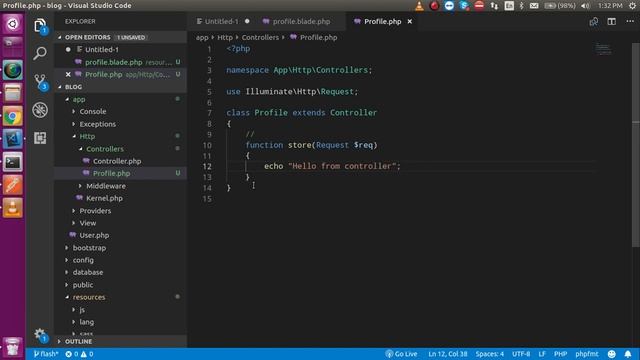Open the battery indicator in top bar
Viewport: 640px width, 360px height.
(560, 6)
